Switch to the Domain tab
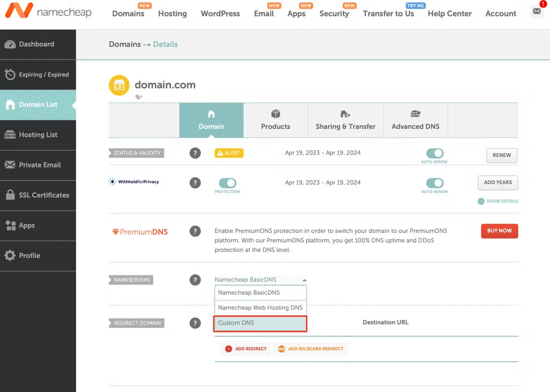The width and height of the screenshot is (550, 392). tap(211, 120)
